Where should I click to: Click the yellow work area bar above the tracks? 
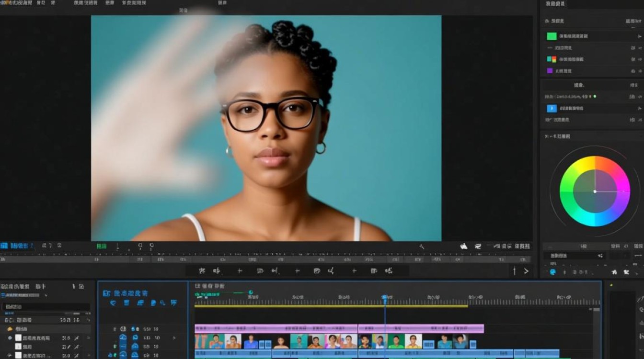[331, 306]
